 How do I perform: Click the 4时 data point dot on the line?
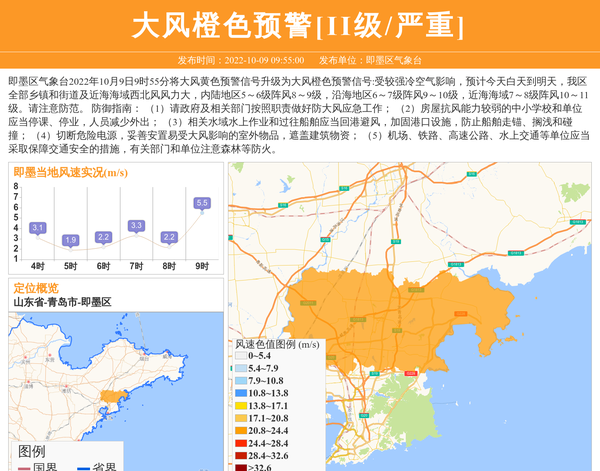[x=38, y=238]
